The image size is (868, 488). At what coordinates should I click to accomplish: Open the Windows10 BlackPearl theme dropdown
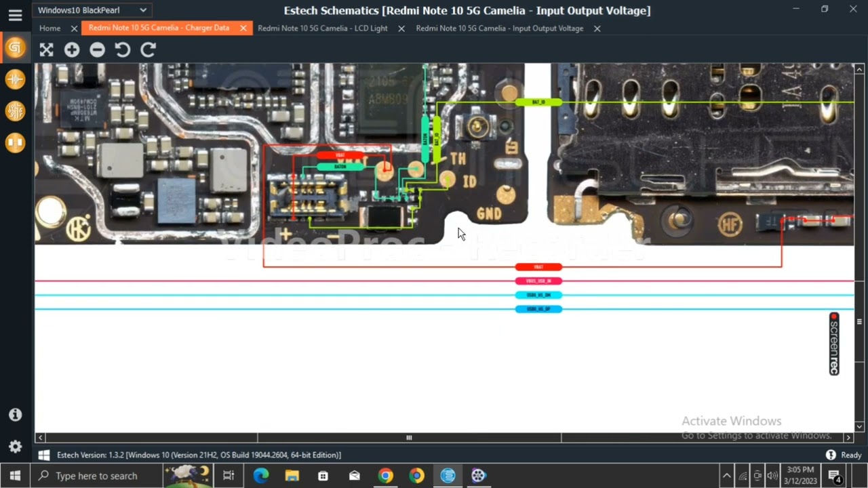92,10
